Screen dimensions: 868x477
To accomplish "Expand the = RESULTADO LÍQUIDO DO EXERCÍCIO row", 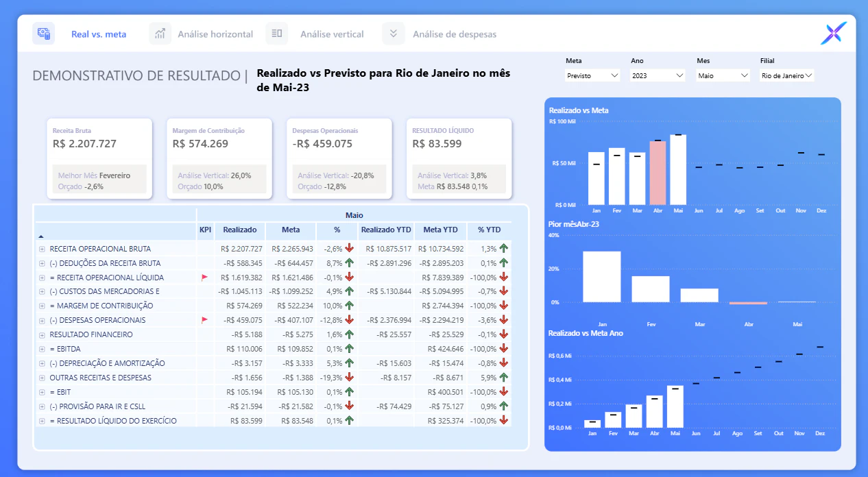I will coord(42,421).
